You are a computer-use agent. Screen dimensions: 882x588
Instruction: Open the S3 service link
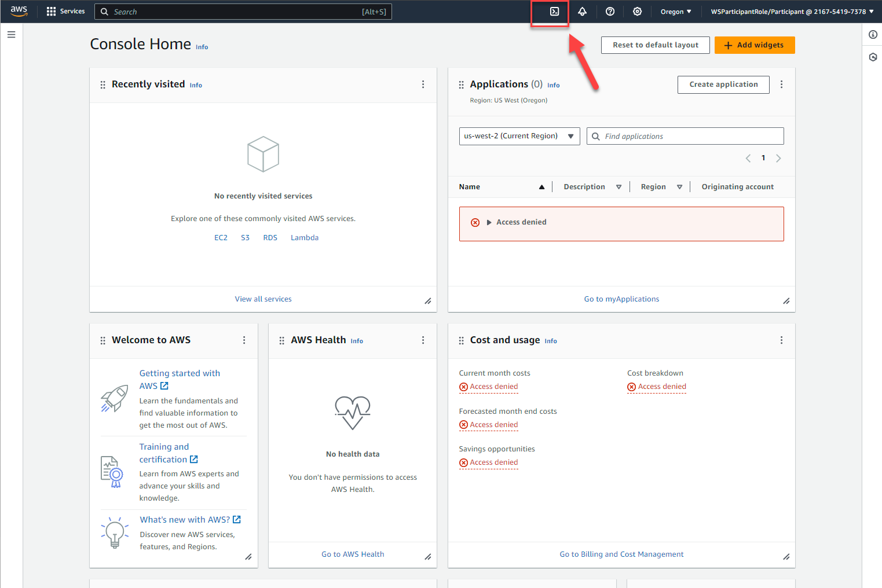click(x=245, y=238)
